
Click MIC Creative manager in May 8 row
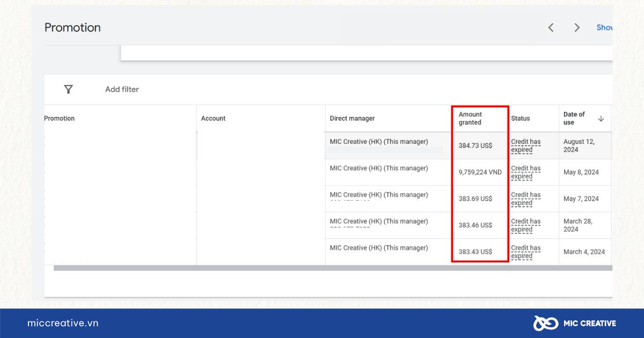coord(379,168)
